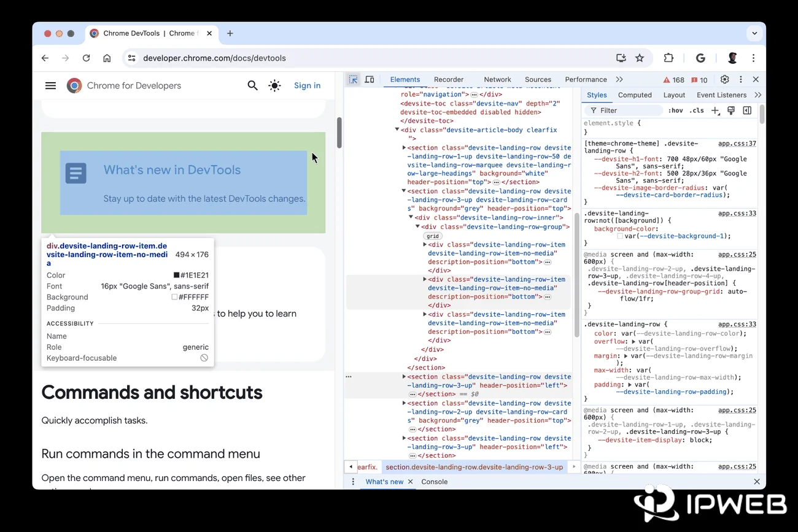Open site search magnifier

pos(252,85)
